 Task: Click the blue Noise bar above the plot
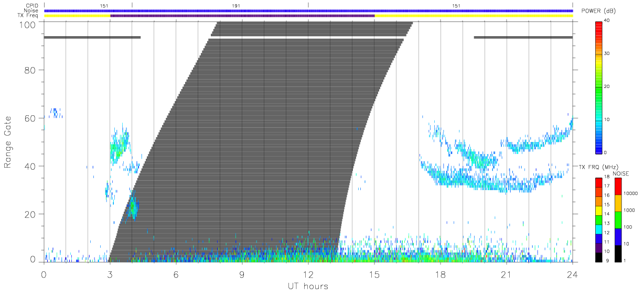point(308,10)
